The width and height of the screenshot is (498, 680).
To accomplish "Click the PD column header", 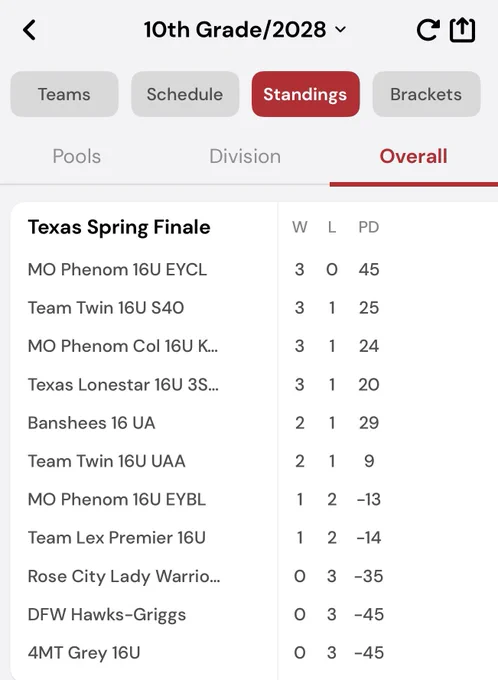I will [369, 227].
